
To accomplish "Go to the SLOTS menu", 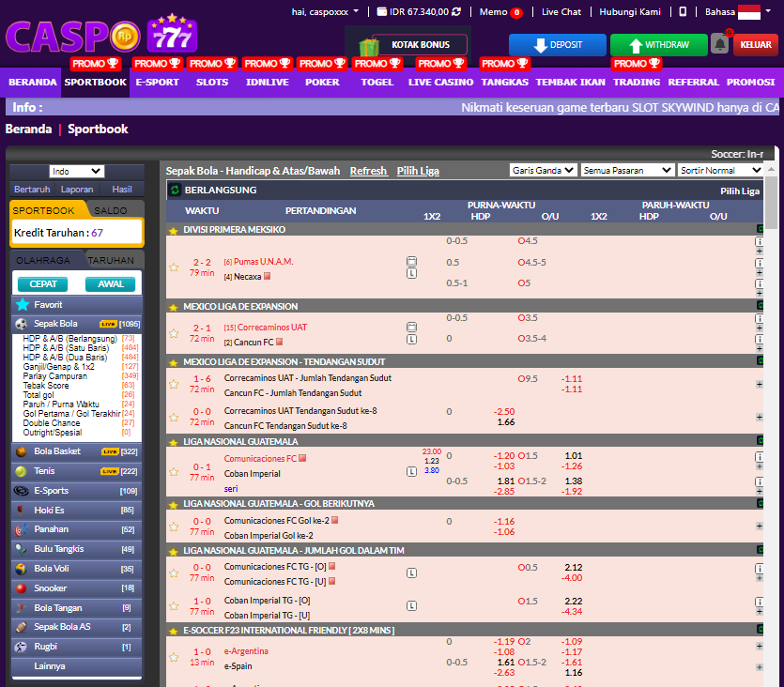I will [x=212, y=82].
